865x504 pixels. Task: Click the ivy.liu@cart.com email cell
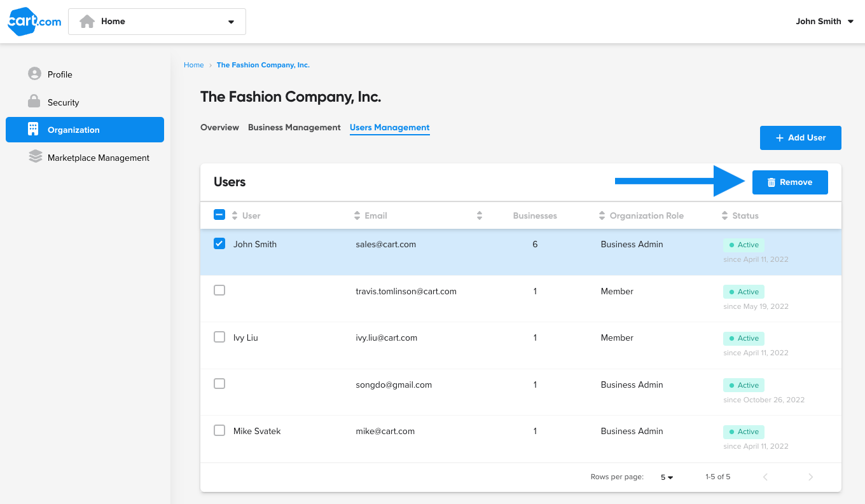387,337
